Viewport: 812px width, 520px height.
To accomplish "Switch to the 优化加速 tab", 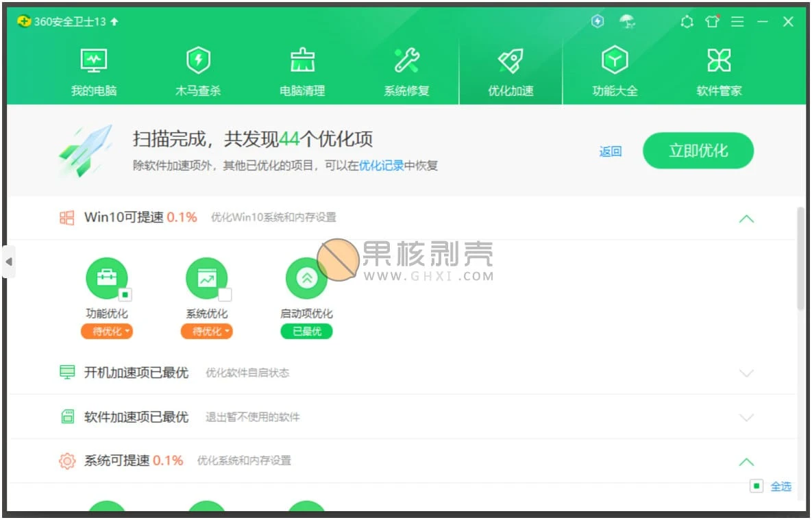I will coord(510,69).
